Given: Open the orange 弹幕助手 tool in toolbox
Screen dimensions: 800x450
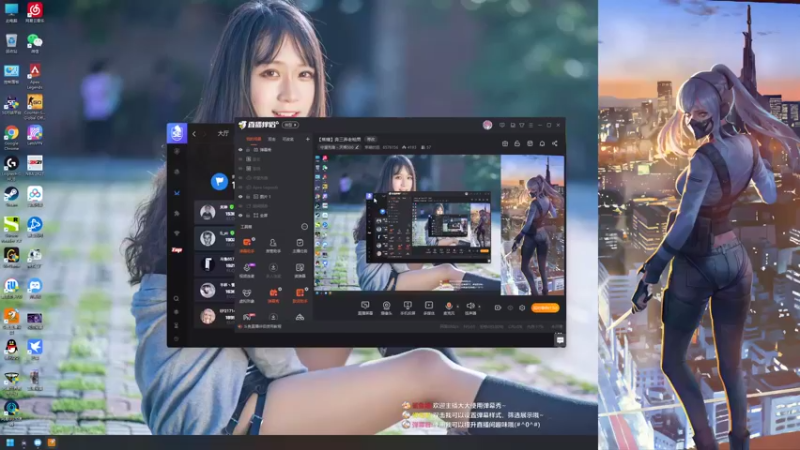Looking at the screenshot, I should point(247,245).
